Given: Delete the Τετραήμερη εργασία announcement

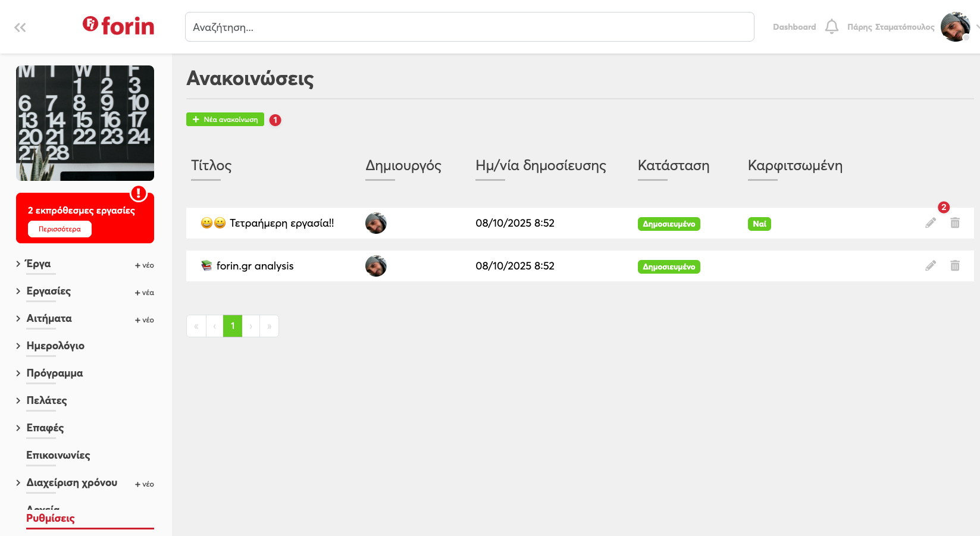Looking at the screenshot, I should 954,223.
